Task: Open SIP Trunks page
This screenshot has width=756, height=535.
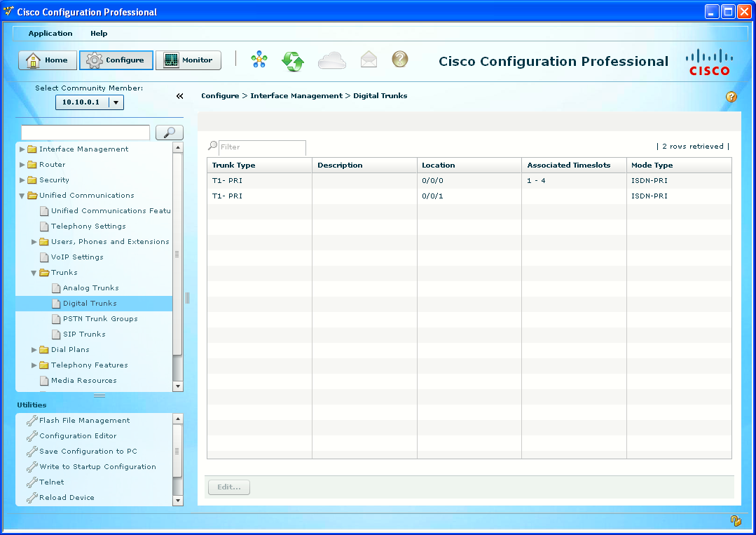Action: 84,334
